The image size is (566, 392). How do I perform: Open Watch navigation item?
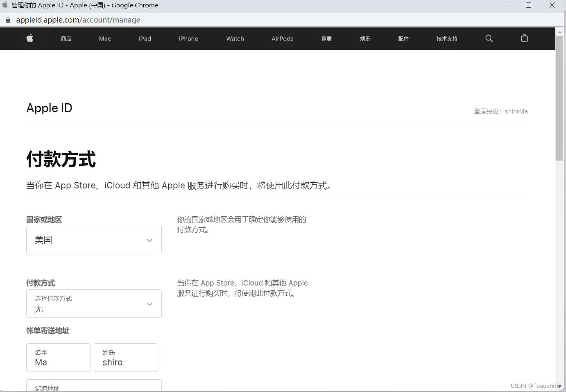235,39
